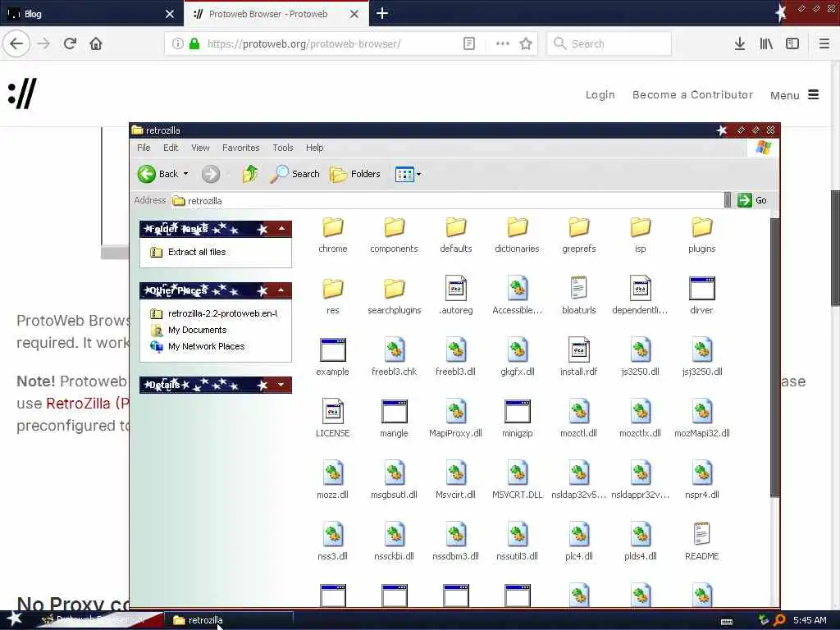The image size is (840, 630).
Task: Bookmark this page with star icon
Action: pyautogui.click(x=526, y=43)
